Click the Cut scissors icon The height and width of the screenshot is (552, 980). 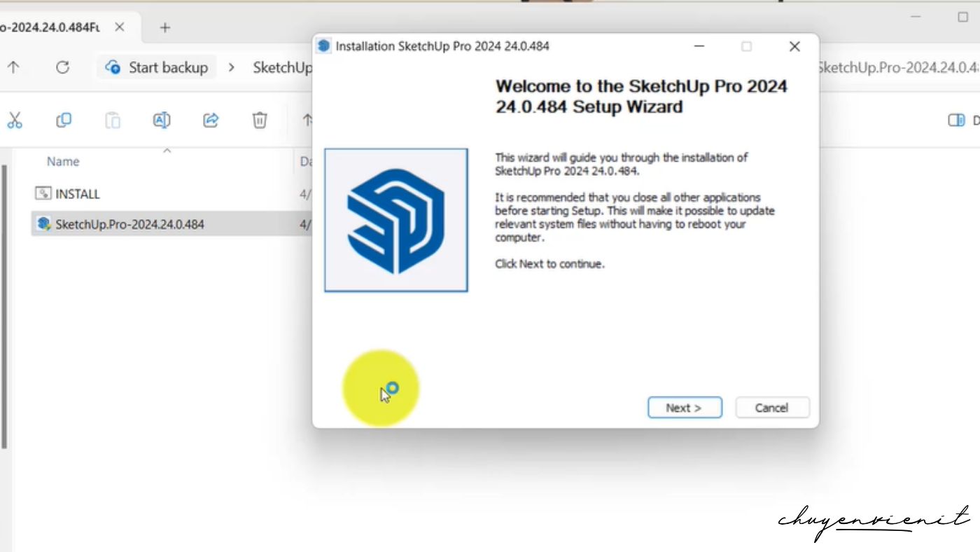[x=15, y=120]
